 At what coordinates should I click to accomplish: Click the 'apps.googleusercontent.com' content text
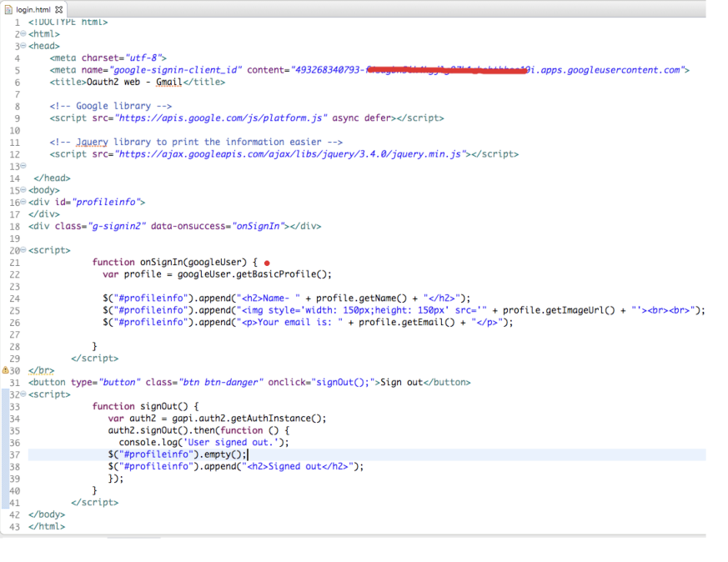[610, 70]
